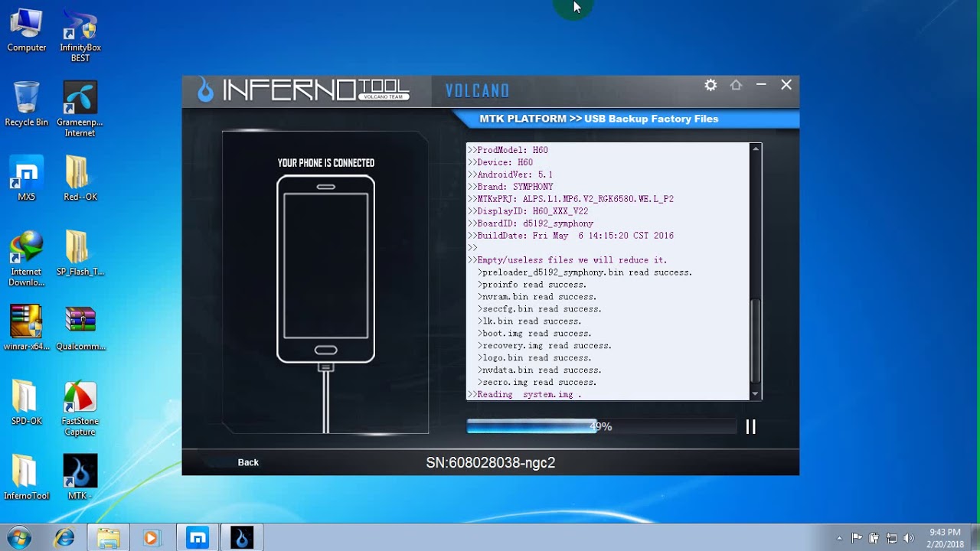
Task: Show hidden system tray icons
Action: [840, 538]
